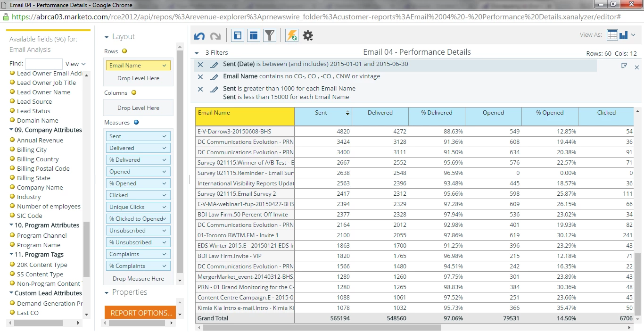Viewport: 644px width, 333px height.
Task: Collapse the Properties section
Action: pyautogui.click(x=107, y=292)
